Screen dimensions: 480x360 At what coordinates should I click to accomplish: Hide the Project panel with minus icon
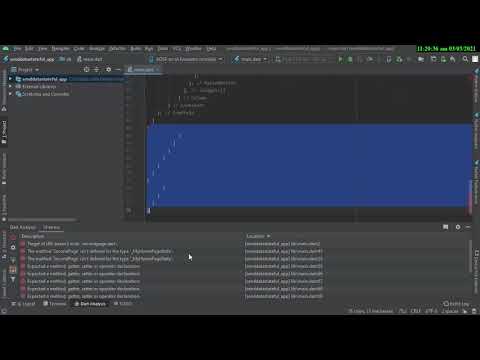click(x=118, y=70)
